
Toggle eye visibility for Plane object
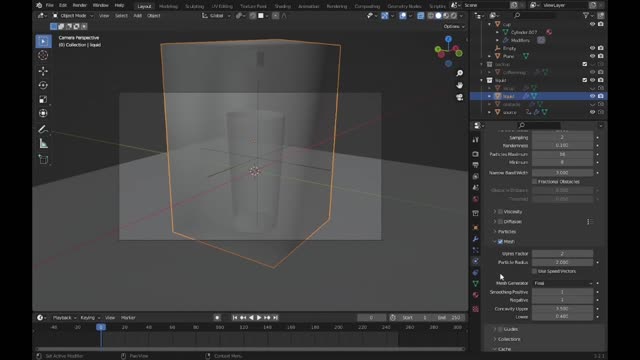[592, 56]
